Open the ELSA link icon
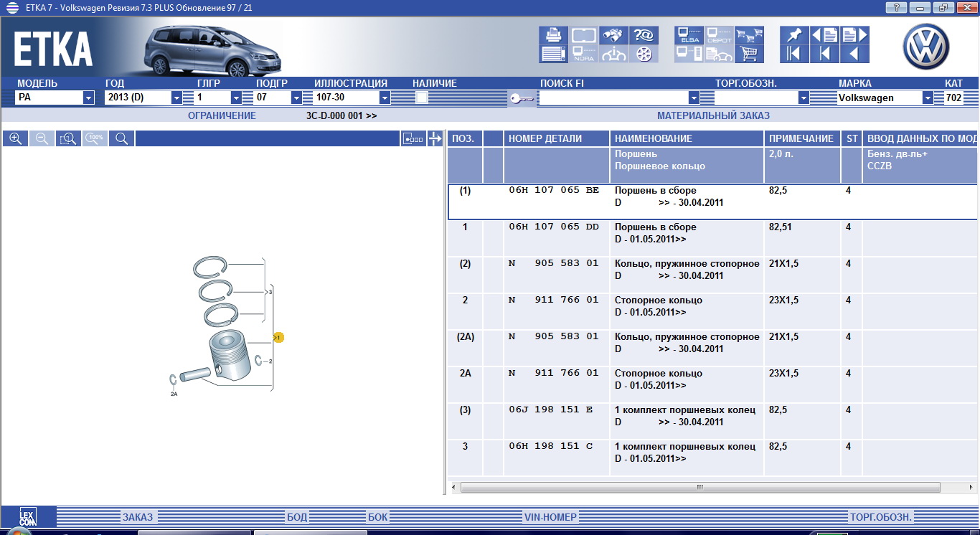The image size is (980, 535). click(x=689, y=35)
